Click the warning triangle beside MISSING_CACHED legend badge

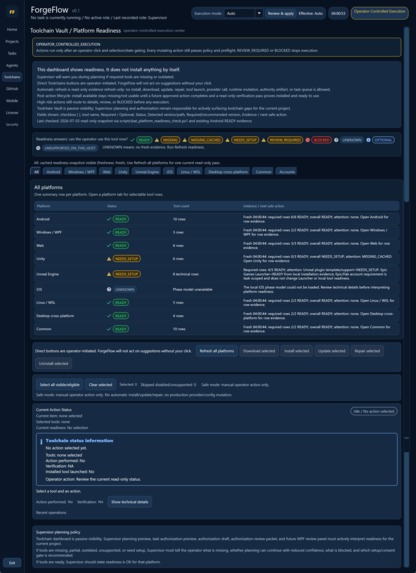click(x=185, y=140)
